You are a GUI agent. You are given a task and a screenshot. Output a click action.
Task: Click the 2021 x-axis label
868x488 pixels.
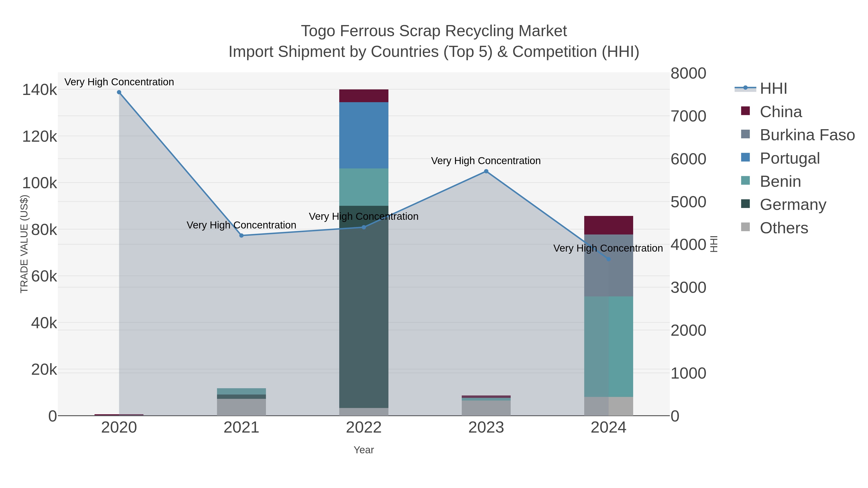tap(241, 428)
